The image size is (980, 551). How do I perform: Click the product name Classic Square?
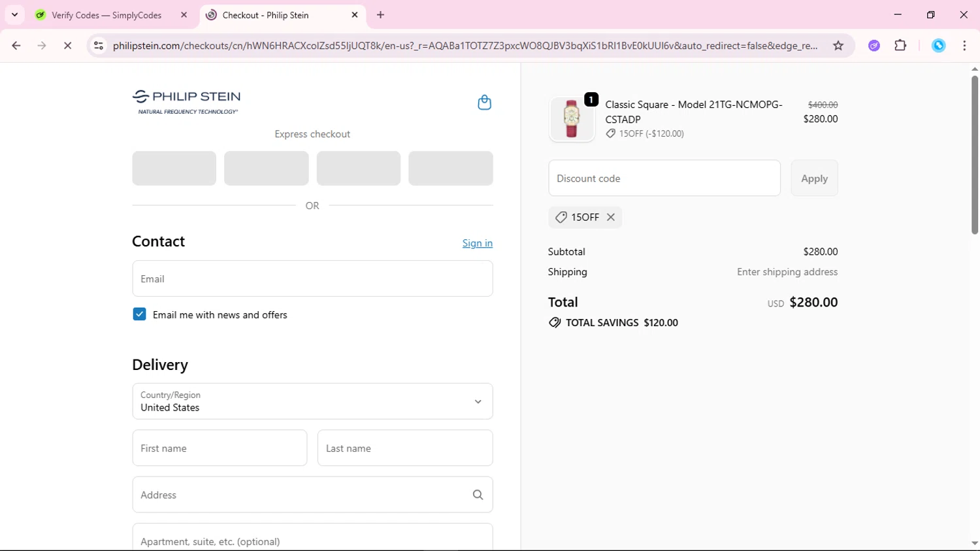click(694, 112)
